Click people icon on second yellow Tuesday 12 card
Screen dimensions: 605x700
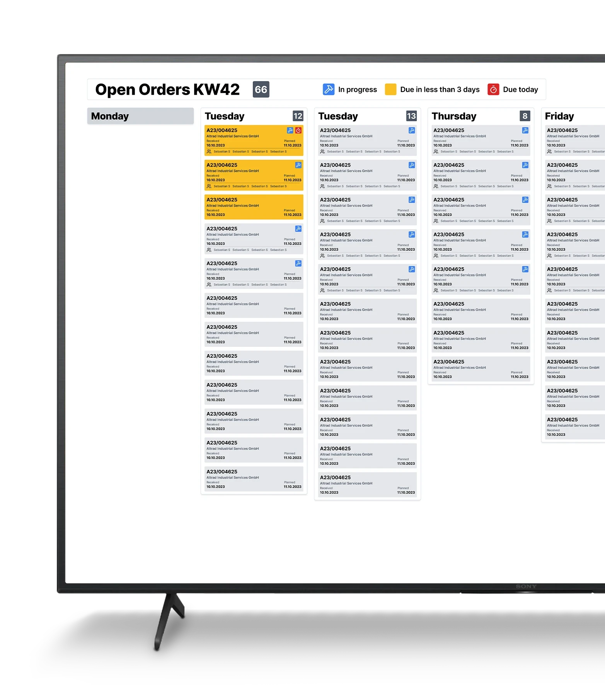tap(209, 186)
